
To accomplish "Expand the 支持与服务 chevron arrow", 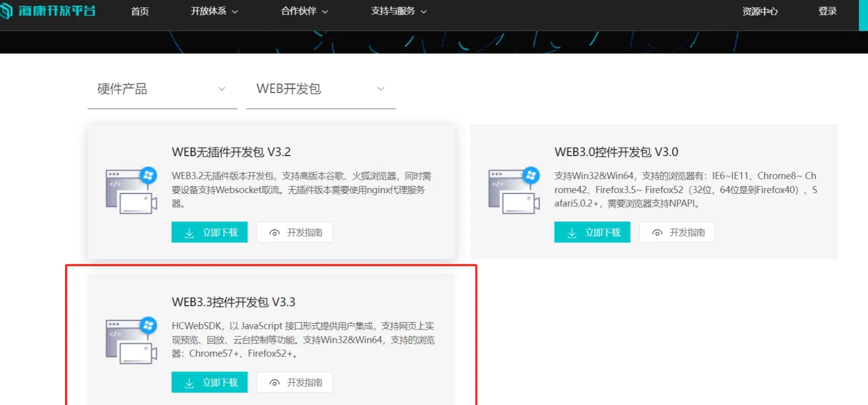I will (x=424, y=12).
